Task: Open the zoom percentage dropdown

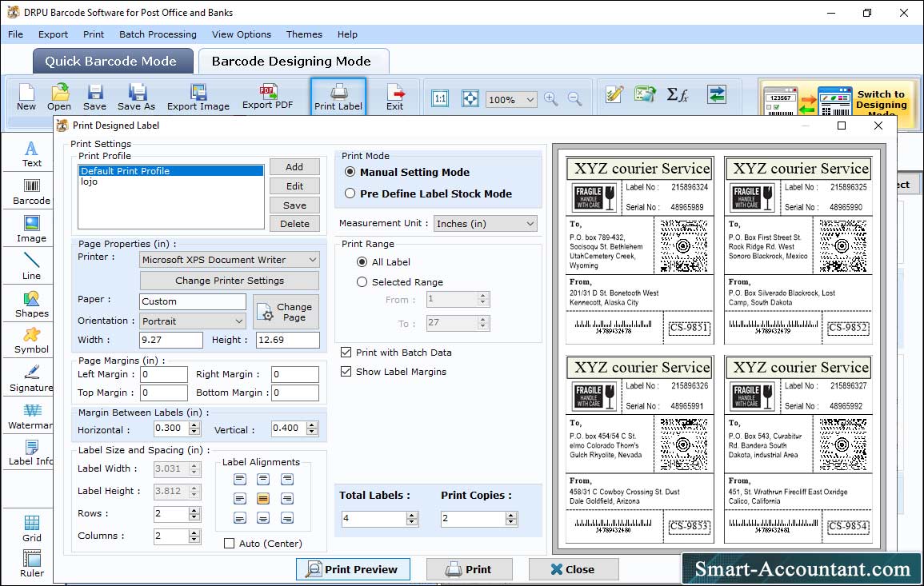Action: click(511, 99)
